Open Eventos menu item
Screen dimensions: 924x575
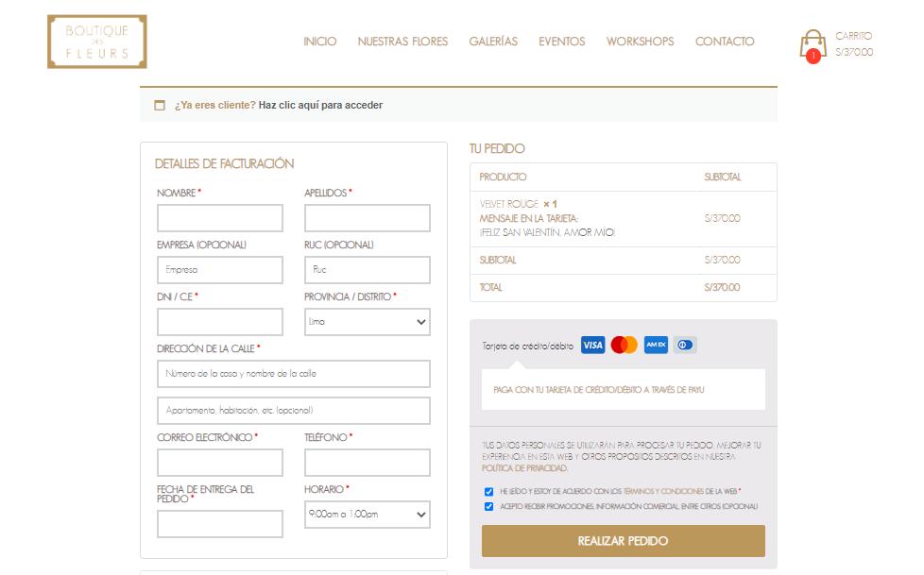(562, 42)
